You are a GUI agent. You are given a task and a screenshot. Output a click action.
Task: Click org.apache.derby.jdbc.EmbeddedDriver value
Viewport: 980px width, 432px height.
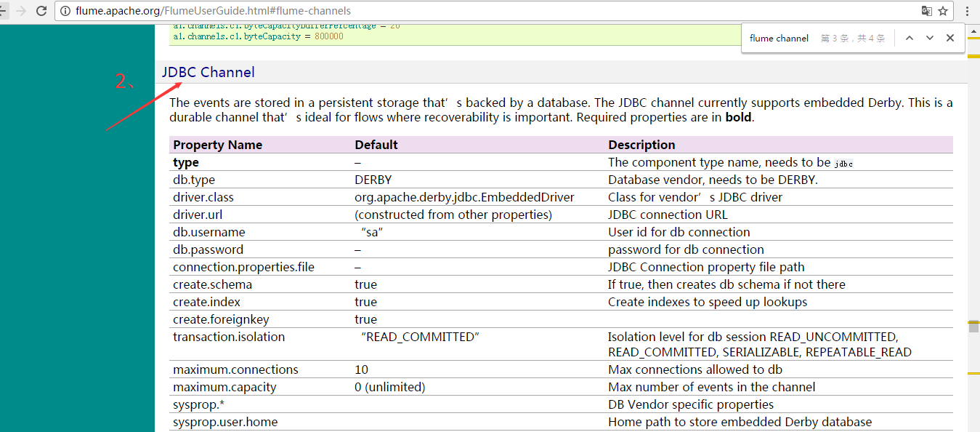464,197
